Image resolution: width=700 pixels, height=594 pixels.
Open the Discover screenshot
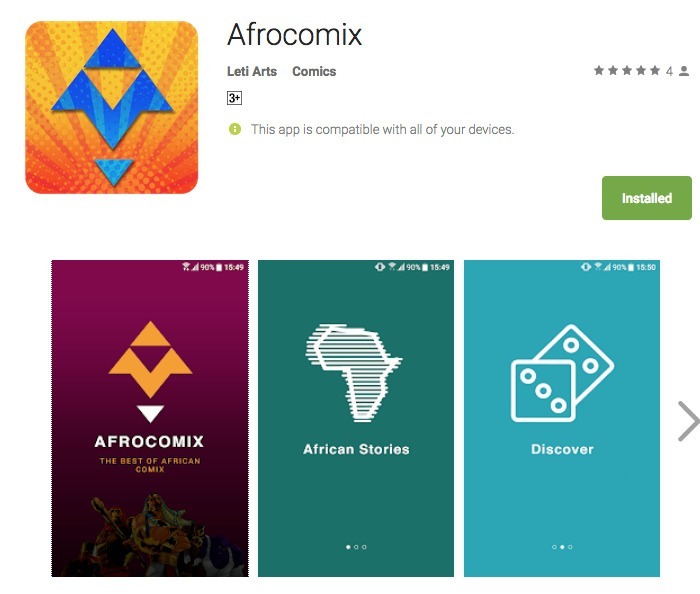[562, 419]
